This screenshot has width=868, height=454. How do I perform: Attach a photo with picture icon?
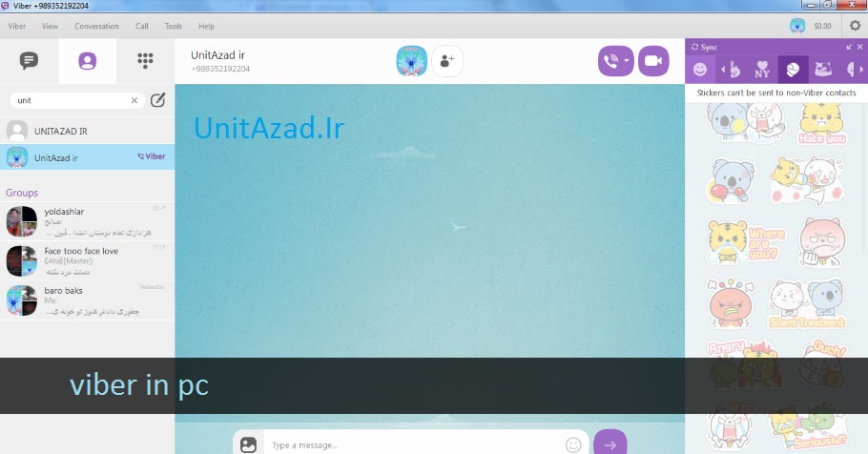tap(249, 444)
